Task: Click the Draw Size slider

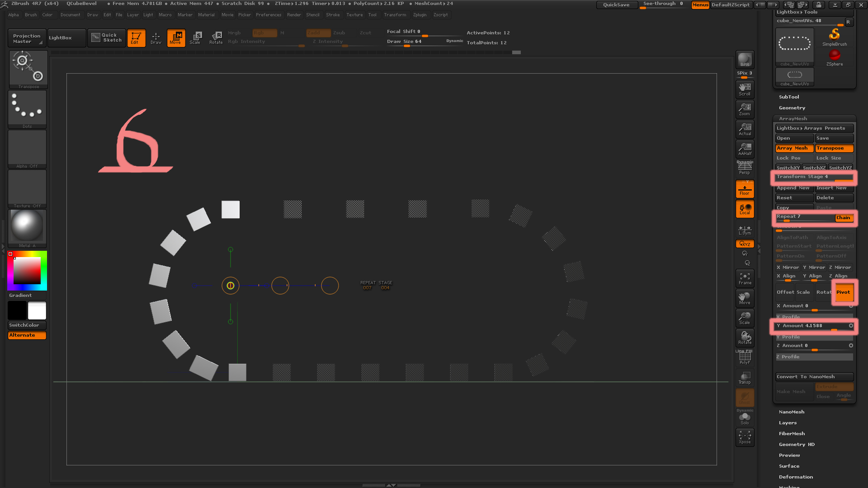Action: 425,42
